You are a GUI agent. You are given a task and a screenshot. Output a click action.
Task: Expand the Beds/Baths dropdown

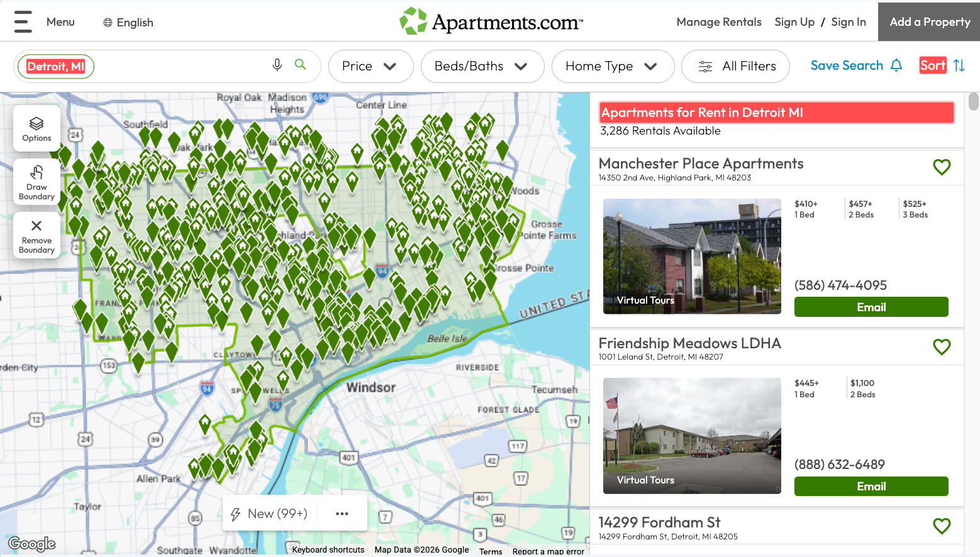click(x=482, y=66)
